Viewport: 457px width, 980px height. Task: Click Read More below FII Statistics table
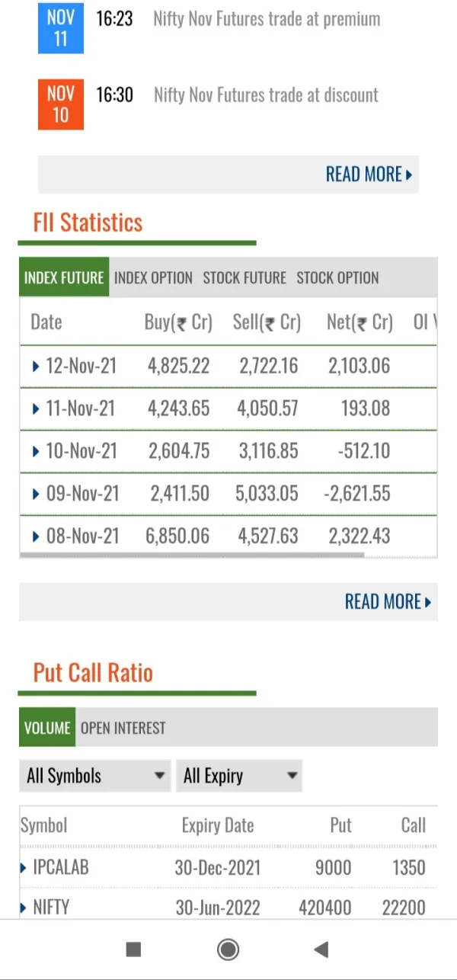388,602
